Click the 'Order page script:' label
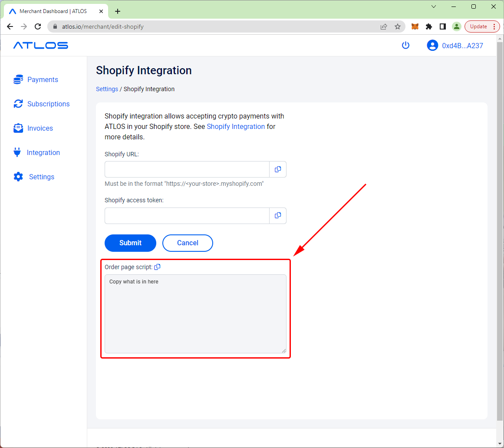 [x=128, y=267]
